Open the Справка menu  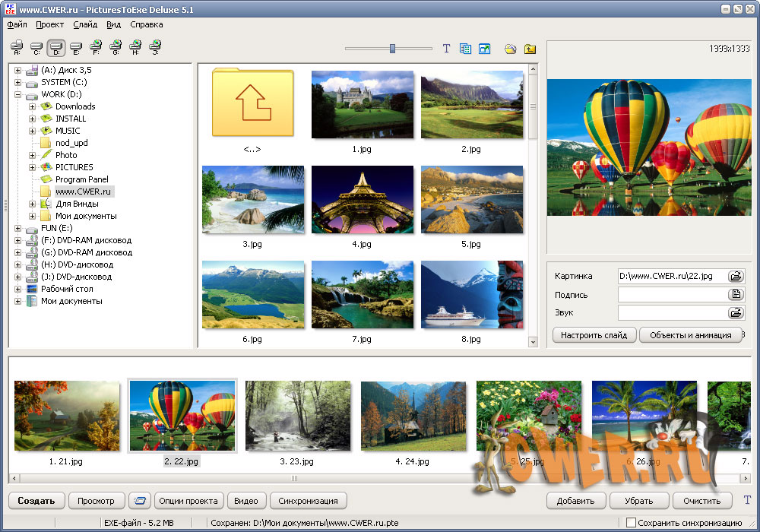click(146, 24)
